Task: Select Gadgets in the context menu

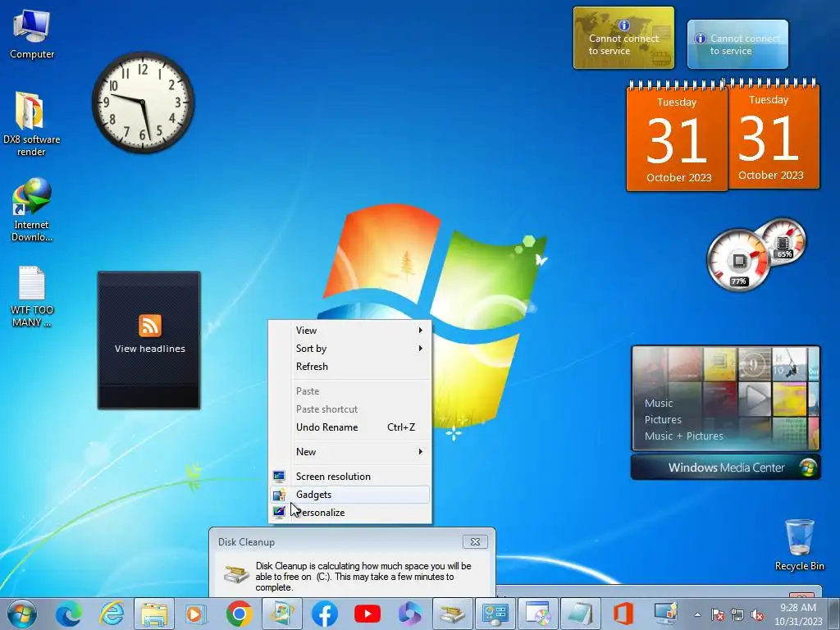Action: click(349, 495)
